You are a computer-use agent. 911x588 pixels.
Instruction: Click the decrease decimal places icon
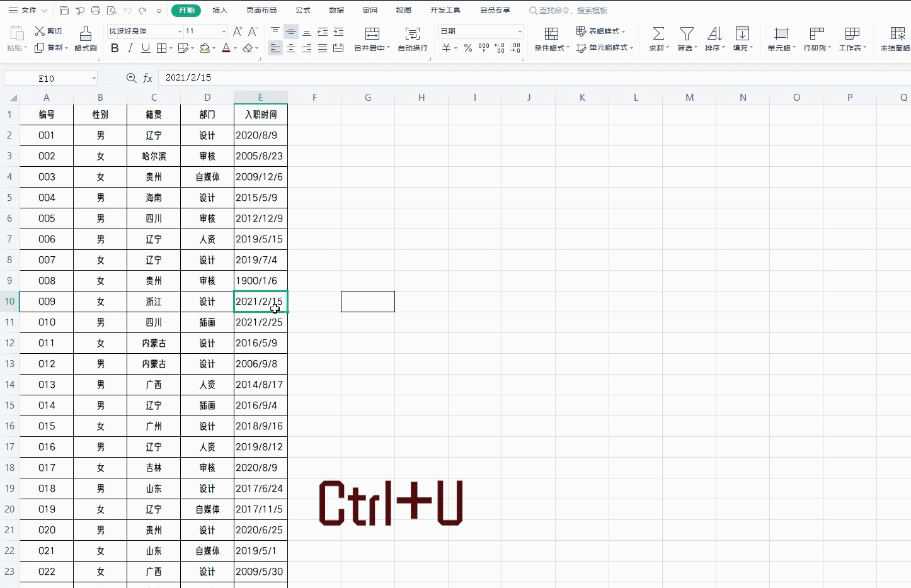point(515,48)
